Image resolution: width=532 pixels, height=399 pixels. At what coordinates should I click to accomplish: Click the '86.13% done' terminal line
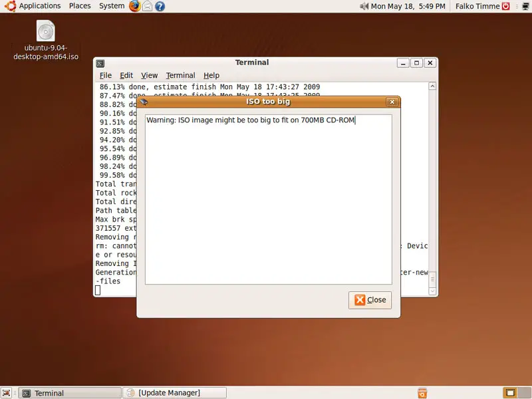click(209, 87)
